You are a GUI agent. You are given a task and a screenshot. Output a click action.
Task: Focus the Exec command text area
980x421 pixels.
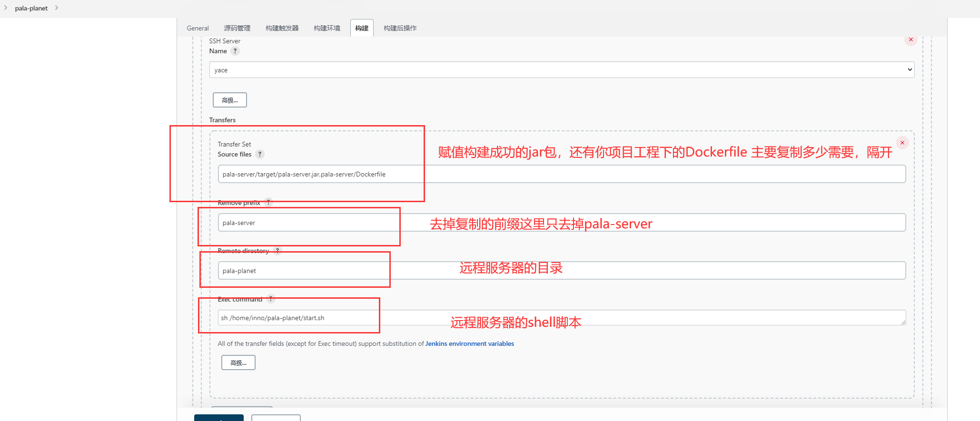pyautogui.click(x=562, y=318)
